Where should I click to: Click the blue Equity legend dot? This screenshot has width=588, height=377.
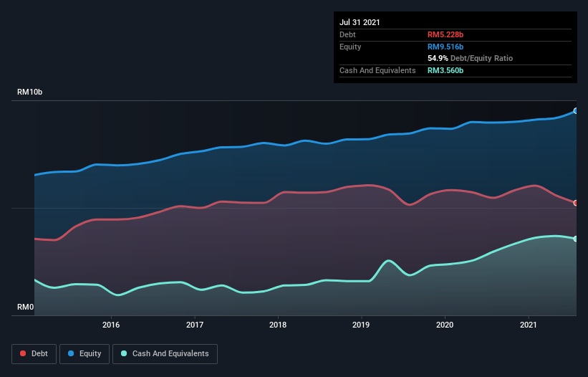[71, 353]
